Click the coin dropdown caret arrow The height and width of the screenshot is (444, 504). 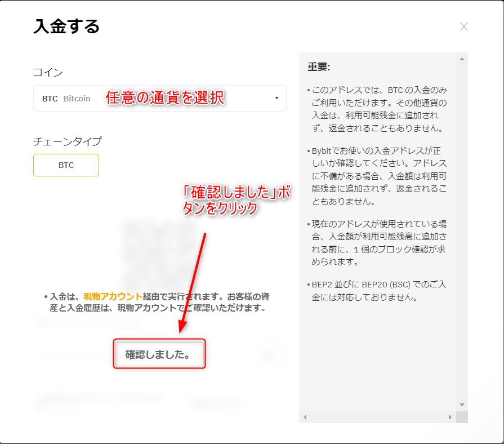tap(276, 98)
